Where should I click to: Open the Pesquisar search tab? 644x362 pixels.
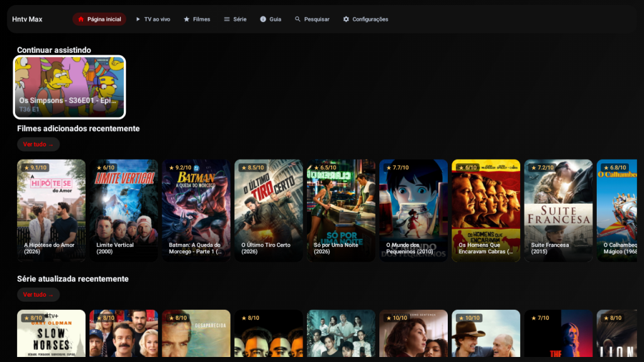pos(312,19)
